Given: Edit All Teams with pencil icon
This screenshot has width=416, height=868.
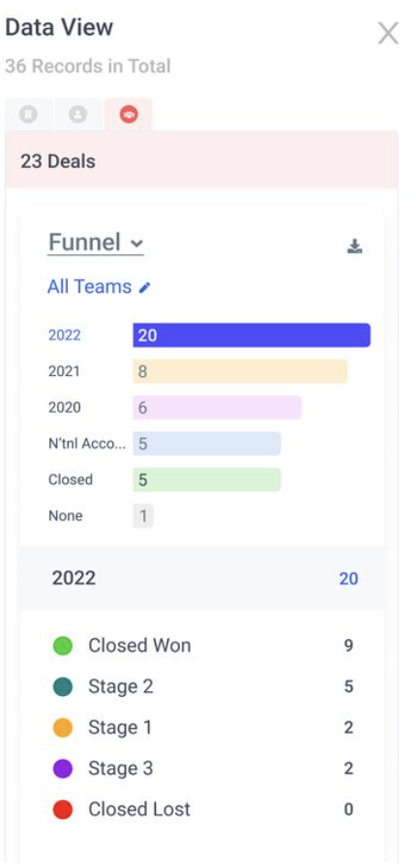Looking at the screenshot, I should click(x=144, y=287).
